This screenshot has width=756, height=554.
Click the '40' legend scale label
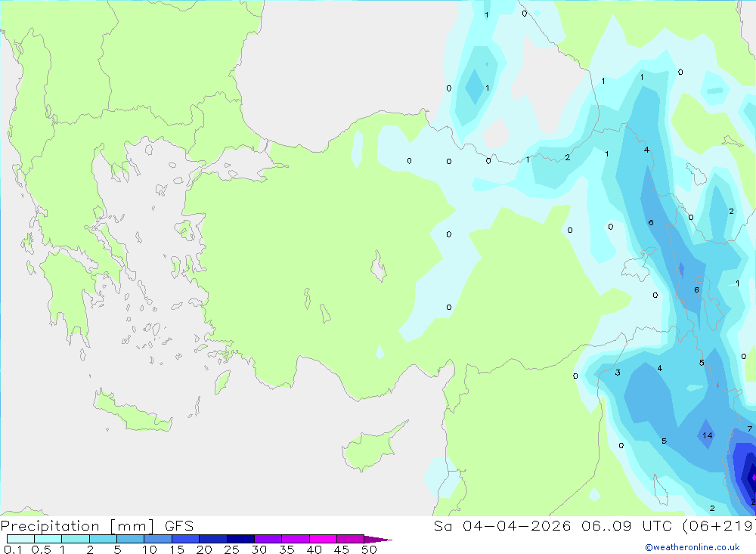(x=314, y=549)
